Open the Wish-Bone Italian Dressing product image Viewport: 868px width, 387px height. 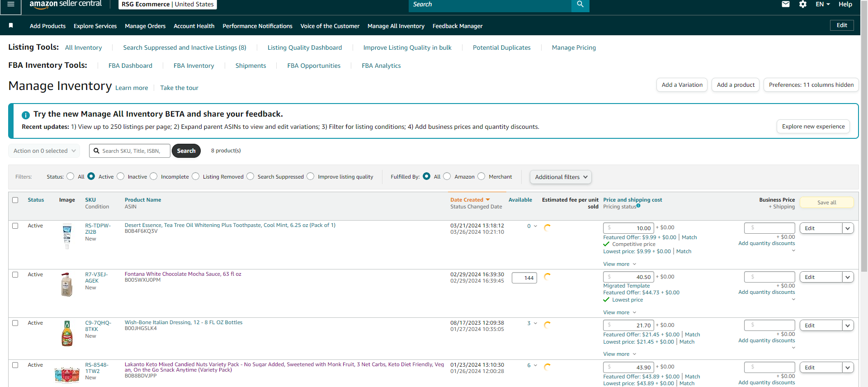coord(67,333)
